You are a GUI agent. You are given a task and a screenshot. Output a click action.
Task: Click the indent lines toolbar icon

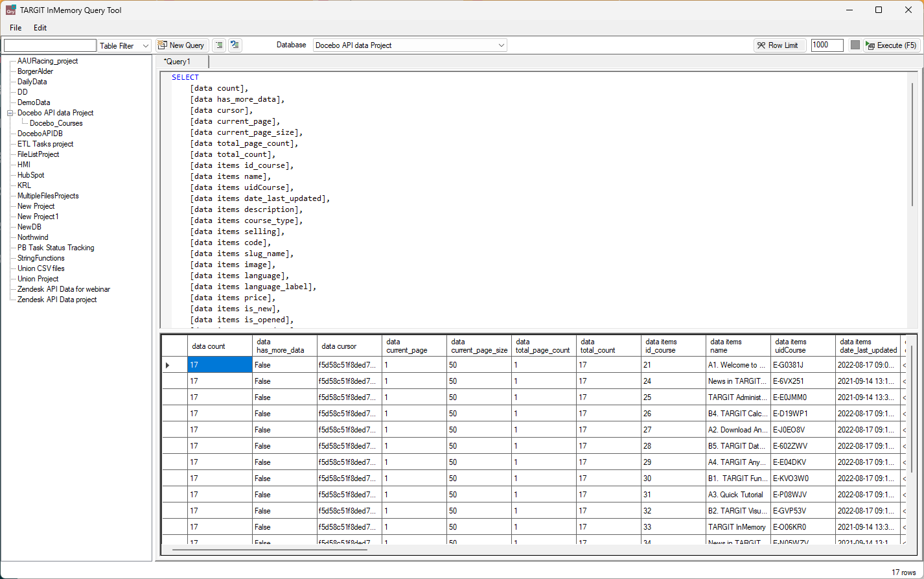pos(220,45)
